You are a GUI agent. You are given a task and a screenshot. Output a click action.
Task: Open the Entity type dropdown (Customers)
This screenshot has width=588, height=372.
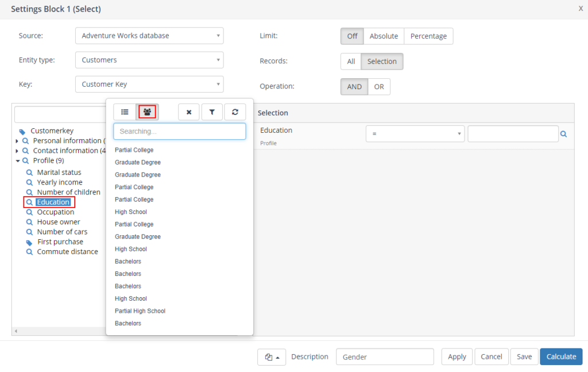tap(149, 60)
